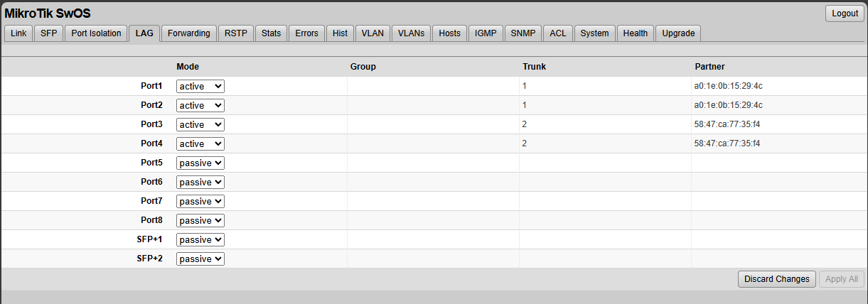This screenshot has height=304, width=868.
Task: Open the SFP+1 mode dropdown
Action: tap(200, 239)
